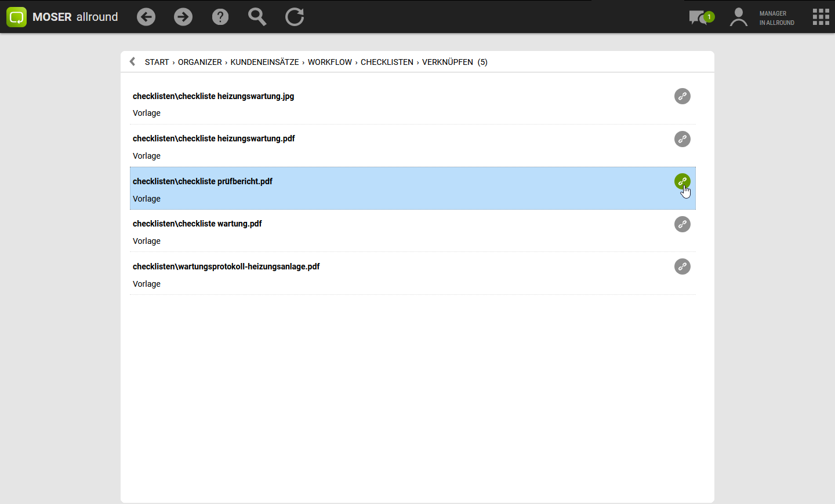Open the messages notification icon
835x504 pixels.
click(x=700, y=17)
